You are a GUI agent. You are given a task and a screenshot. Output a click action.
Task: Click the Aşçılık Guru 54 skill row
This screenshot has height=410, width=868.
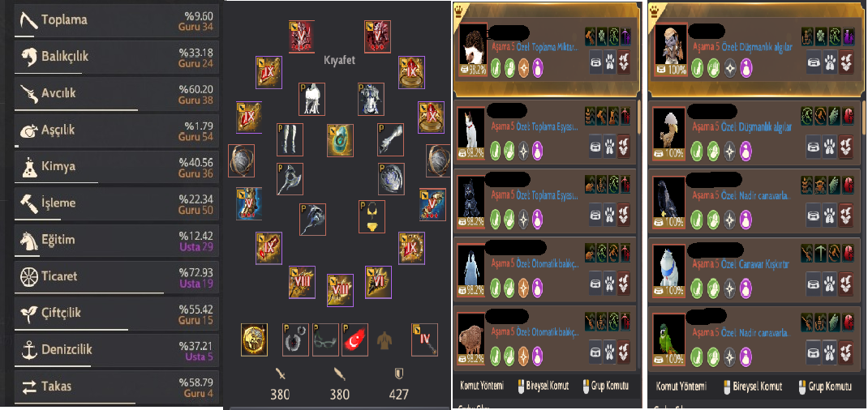click(116, 131)
